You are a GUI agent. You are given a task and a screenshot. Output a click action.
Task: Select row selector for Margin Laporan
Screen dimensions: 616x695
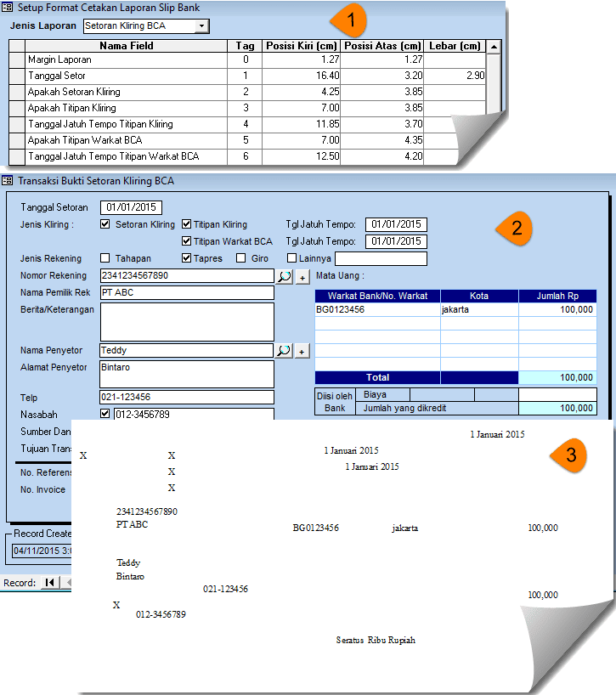tap(17, 59)
